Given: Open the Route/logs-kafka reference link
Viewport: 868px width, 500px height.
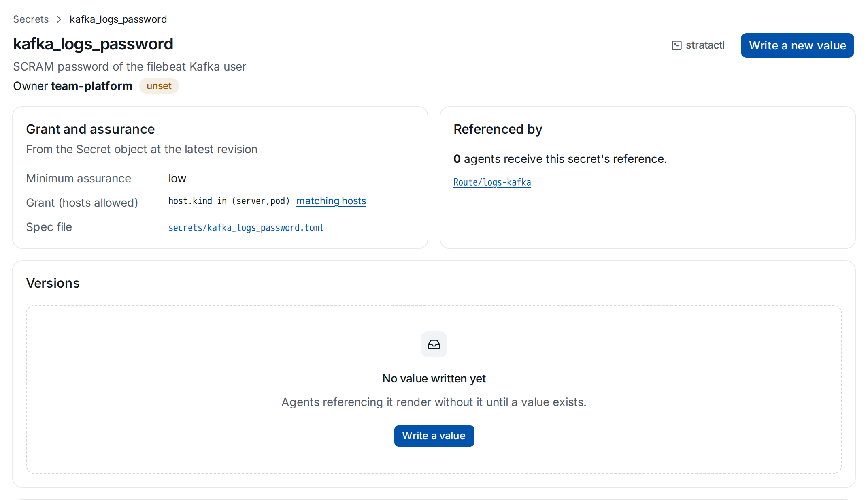Looking at the screenshot, I should coord(492,182).
